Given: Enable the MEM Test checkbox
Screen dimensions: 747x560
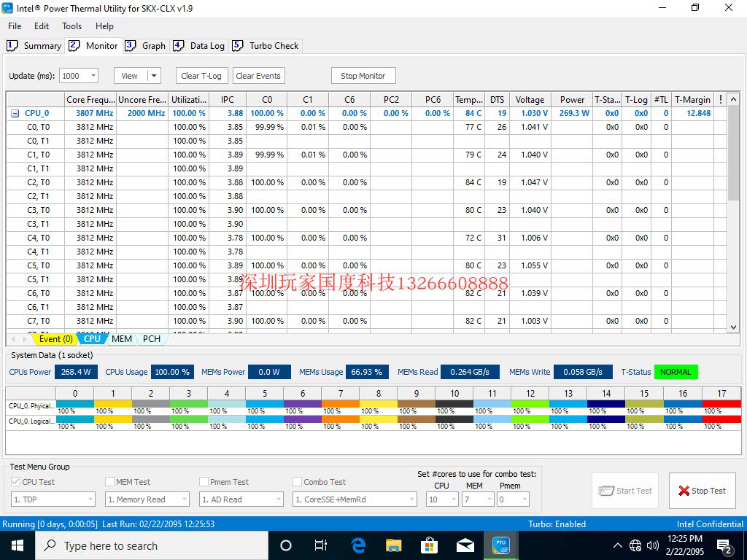Looking at the screenshot, I should (x=109, y=482).
